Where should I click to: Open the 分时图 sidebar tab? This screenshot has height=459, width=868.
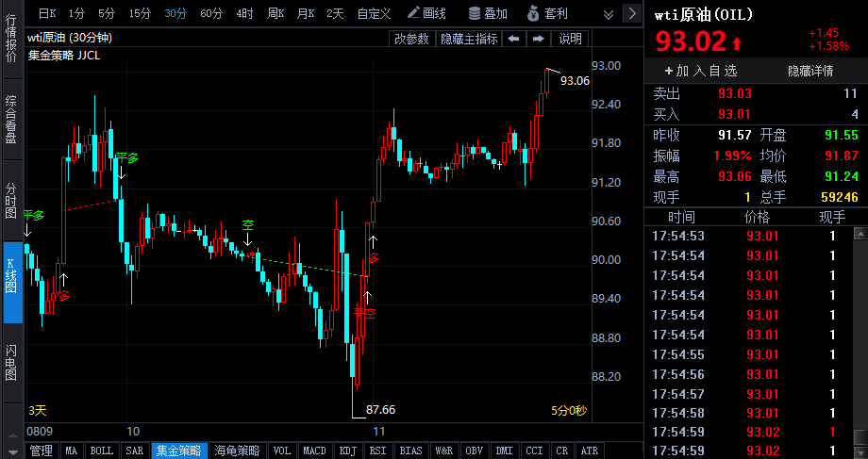11,200
